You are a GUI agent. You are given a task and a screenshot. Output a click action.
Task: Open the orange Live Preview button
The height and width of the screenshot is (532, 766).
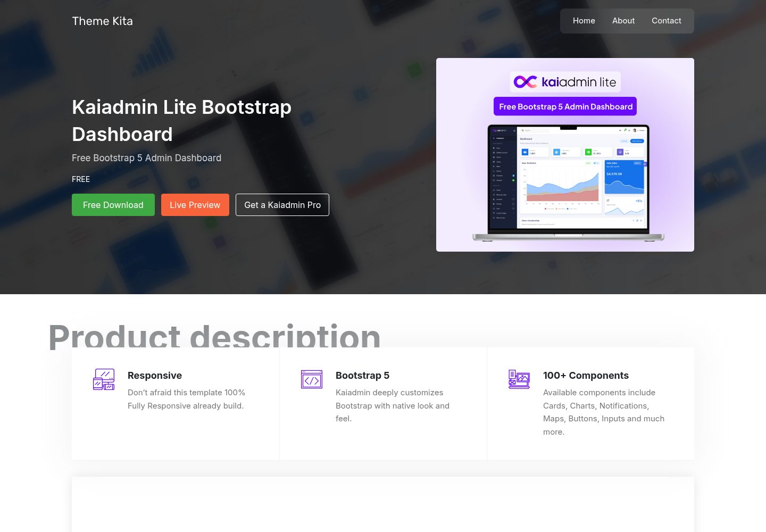195,205
